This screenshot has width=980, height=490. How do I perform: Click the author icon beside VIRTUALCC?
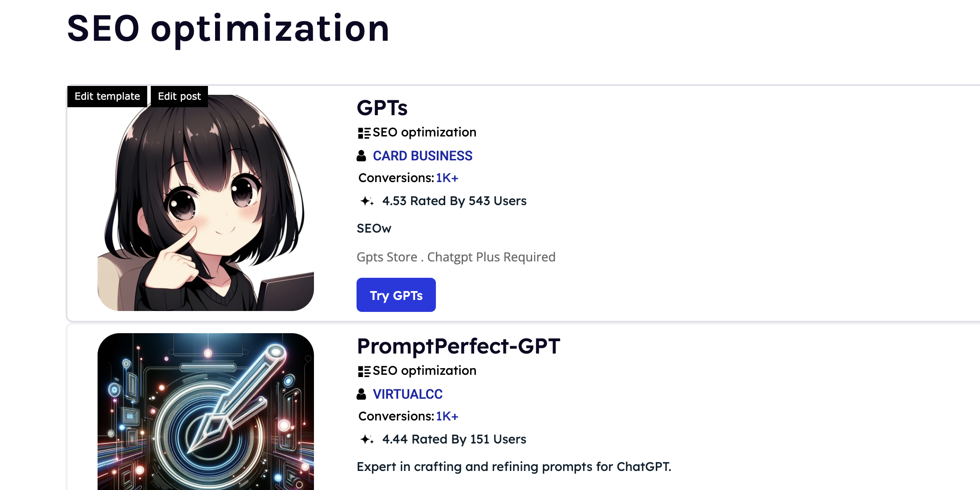361,394
